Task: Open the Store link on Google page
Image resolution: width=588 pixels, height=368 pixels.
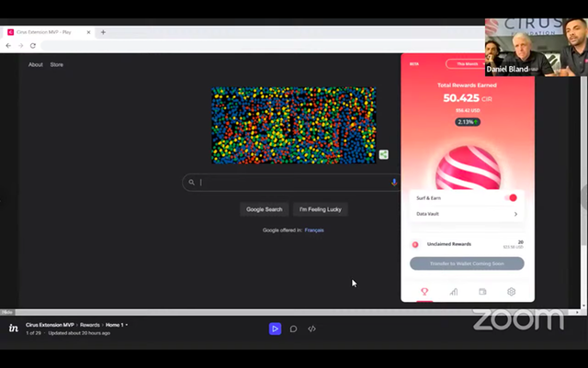Action: pyautogui.click(x=57, y=64)
